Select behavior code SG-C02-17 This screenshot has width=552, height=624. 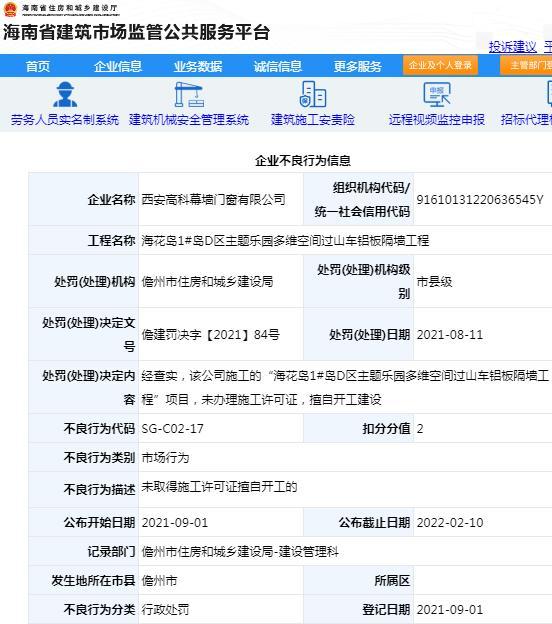172,429
